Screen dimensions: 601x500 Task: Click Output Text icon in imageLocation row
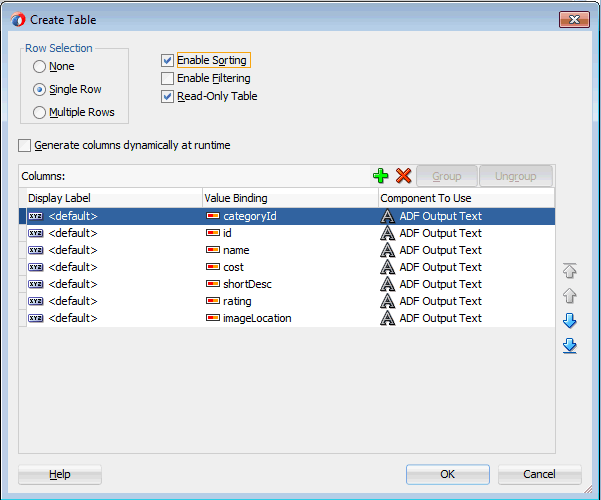tap(388, 318)
